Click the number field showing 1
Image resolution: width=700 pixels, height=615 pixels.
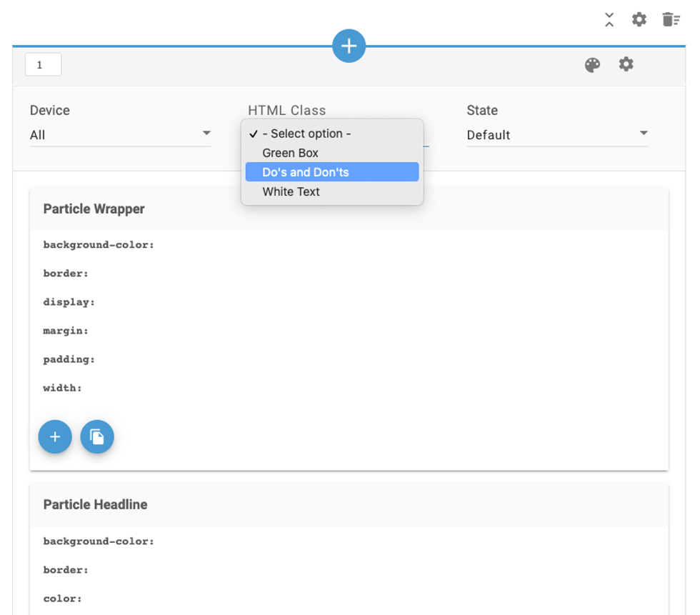pyautogui.click(x=43, y=65)
